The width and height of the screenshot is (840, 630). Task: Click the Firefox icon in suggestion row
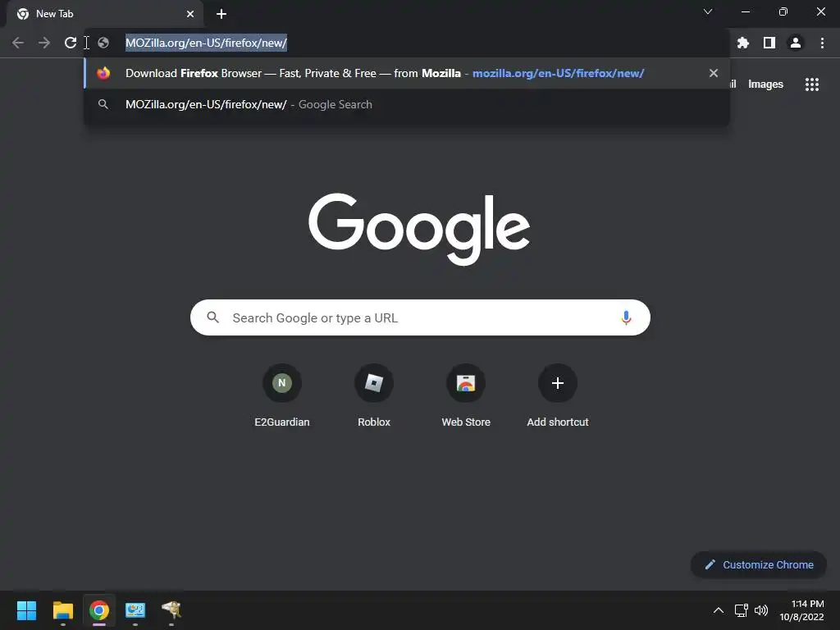point(103,73)
